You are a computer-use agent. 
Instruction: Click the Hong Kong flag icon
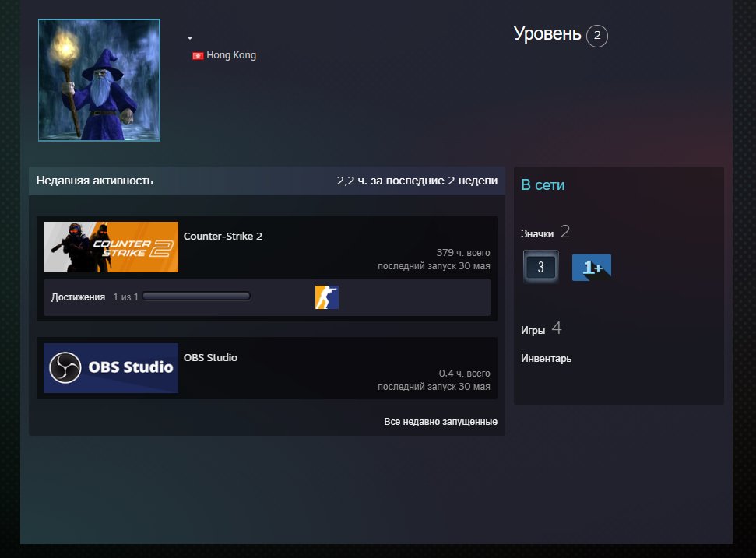pos(198,56)
